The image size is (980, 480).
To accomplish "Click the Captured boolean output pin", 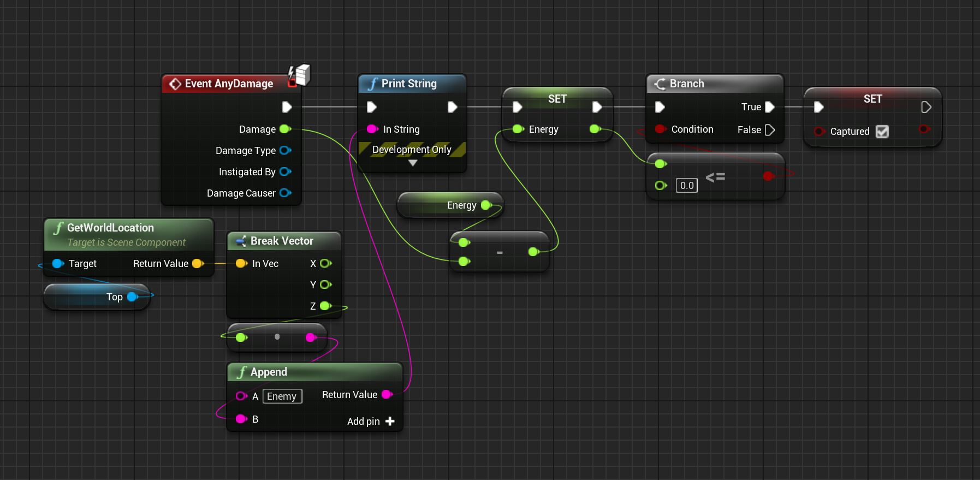I will pos(924,129).
